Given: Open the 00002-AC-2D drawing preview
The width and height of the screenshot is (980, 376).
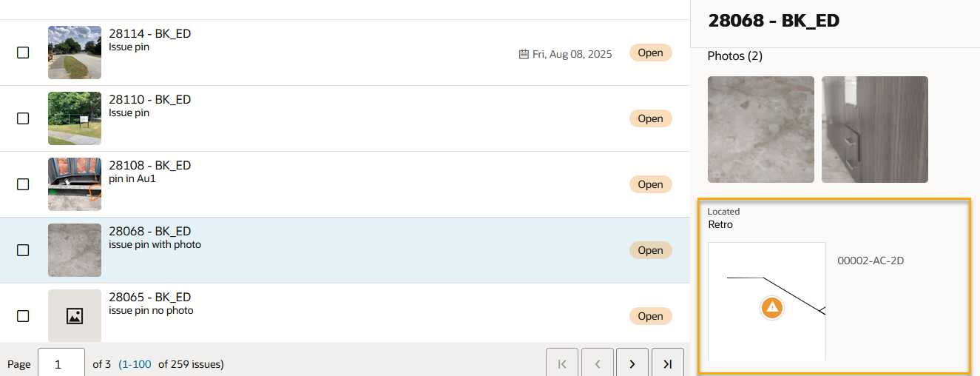Looking at the screenshot, I should coord(767,301).
